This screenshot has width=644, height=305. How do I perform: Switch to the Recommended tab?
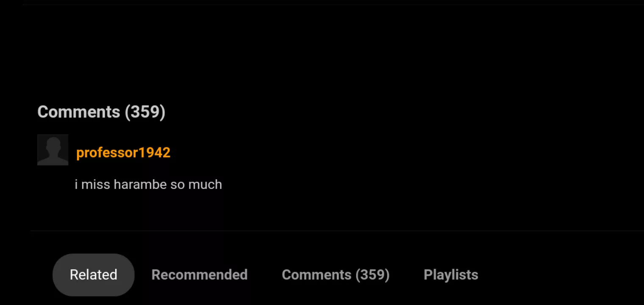[200, 275]
